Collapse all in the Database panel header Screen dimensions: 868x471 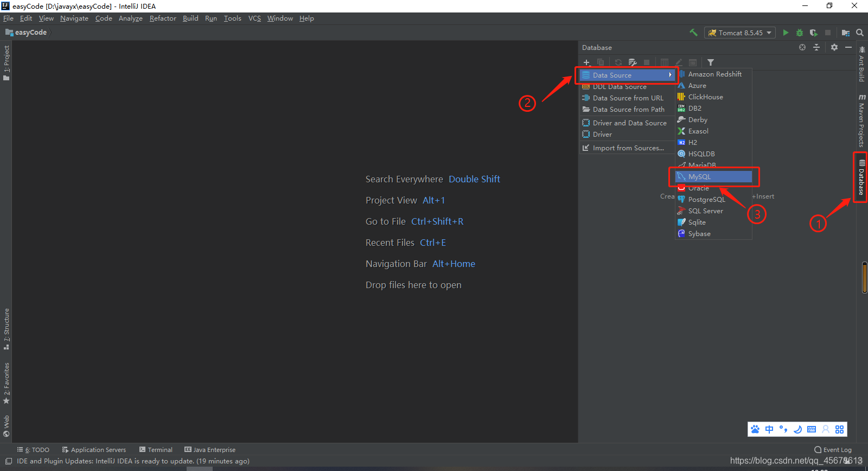coord(816,47)
